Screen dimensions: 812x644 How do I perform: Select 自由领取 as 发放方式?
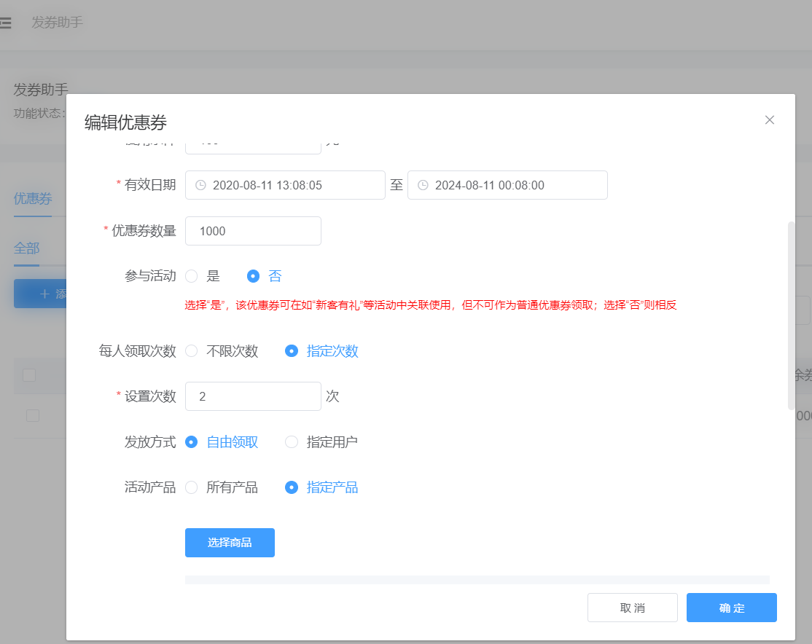[x=192, y=442]
